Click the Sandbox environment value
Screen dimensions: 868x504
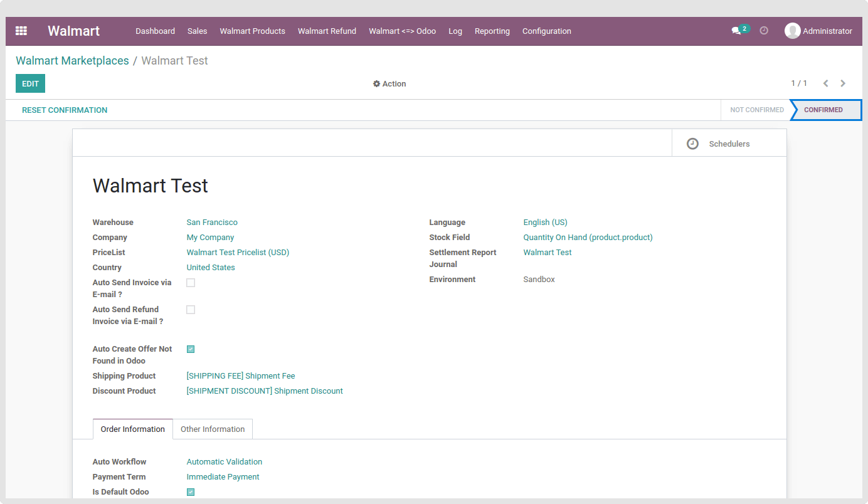click(x=539, y=280)
